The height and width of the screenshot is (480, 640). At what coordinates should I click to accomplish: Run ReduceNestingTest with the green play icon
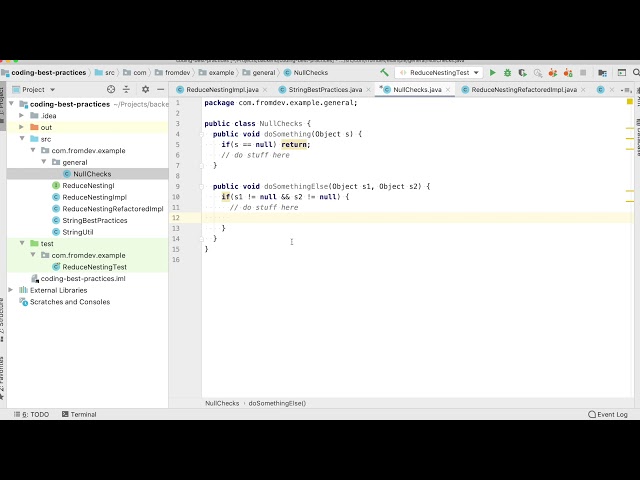tap(493, 73)
